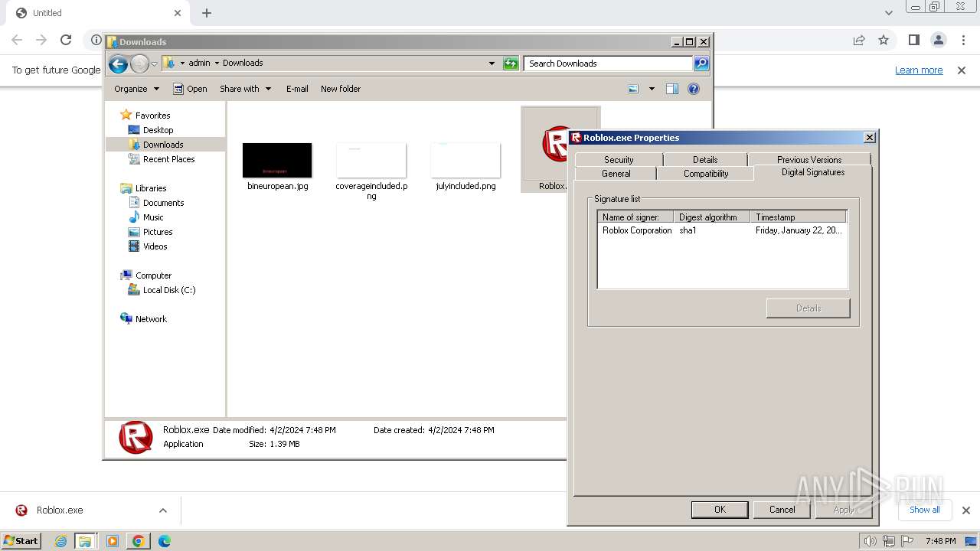
Task: Open Documents library
Action: point(163,203)
